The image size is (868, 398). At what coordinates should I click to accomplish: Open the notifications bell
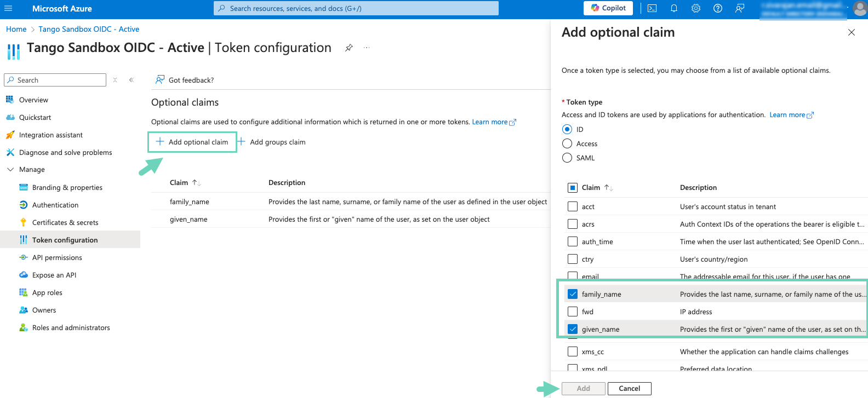(x=674, y=8)
